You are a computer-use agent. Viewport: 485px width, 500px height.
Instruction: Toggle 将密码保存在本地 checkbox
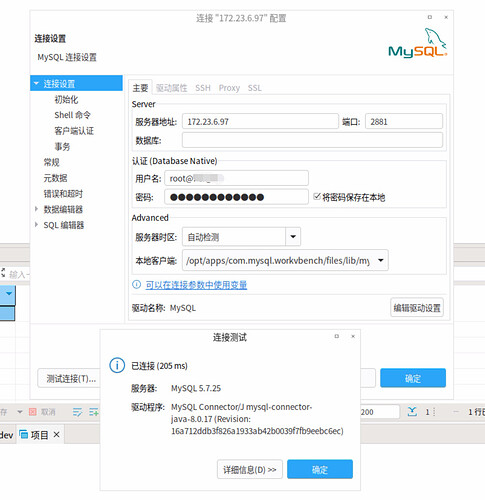[317, 196]
